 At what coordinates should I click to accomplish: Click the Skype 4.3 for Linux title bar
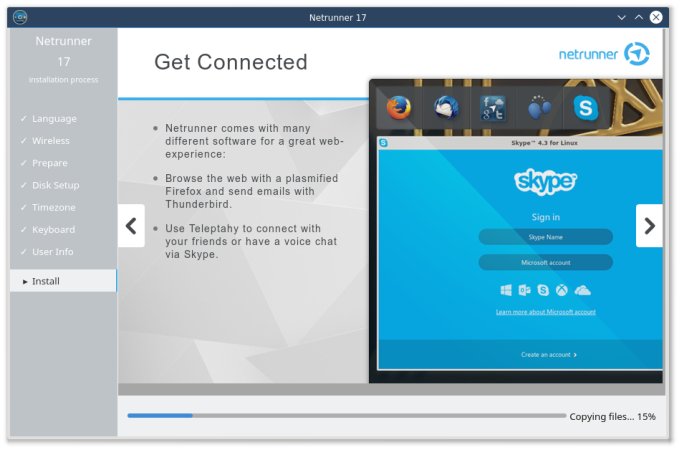click(520, 143)
